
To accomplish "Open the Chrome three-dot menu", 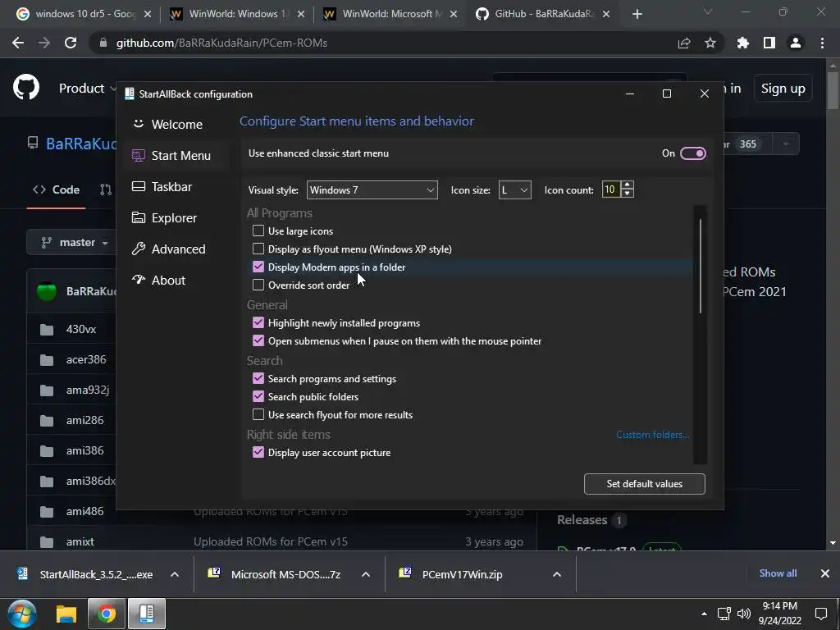I will click(x=822, y=43).
